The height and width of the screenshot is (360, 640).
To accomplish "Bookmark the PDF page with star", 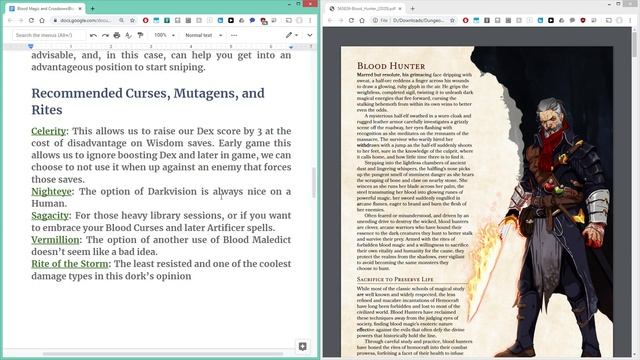I will click(x=452, y=20).
